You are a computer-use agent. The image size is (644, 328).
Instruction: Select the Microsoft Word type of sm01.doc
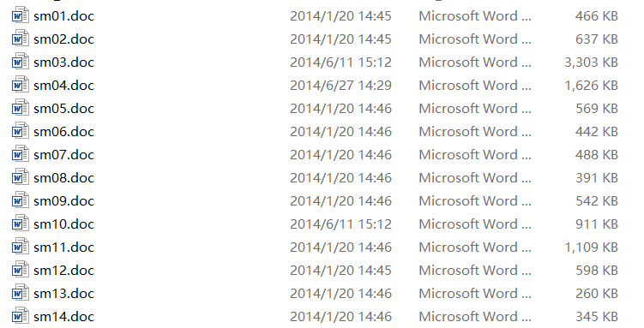(475, 16)
